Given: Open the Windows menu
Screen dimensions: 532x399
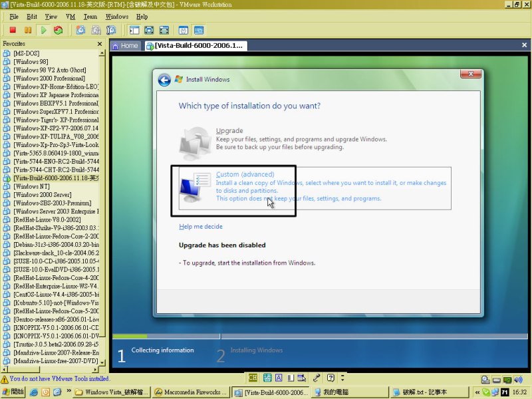Looking at the screenshot, I should [x=117, y=17].
